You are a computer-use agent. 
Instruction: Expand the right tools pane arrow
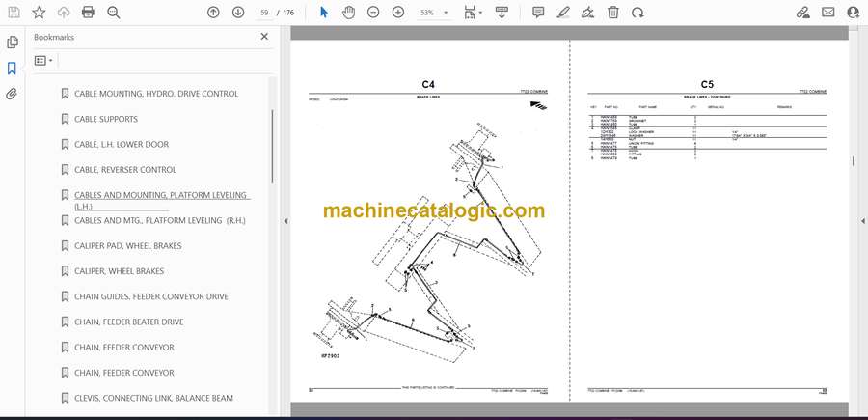(x=862, y=221)
